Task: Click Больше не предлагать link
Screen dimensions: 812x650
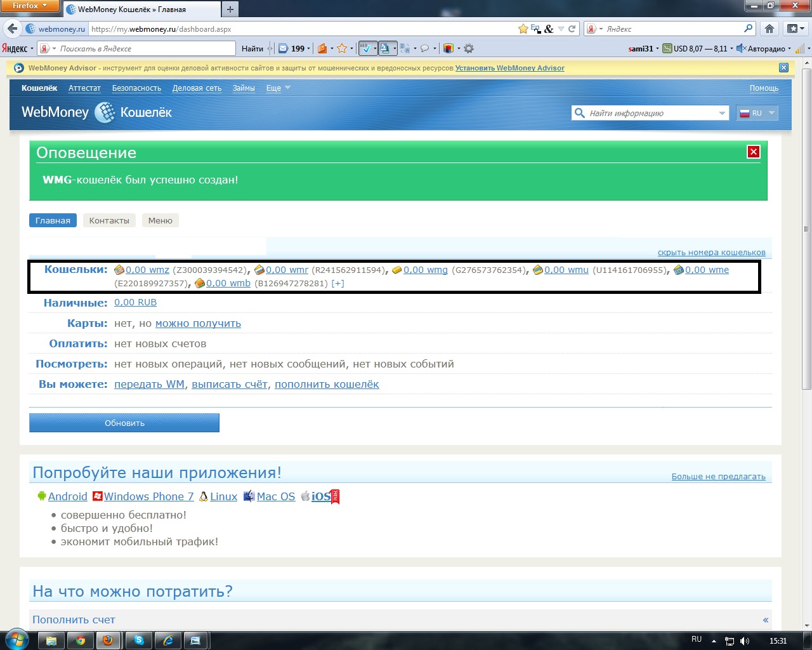Action: point(719,476)
